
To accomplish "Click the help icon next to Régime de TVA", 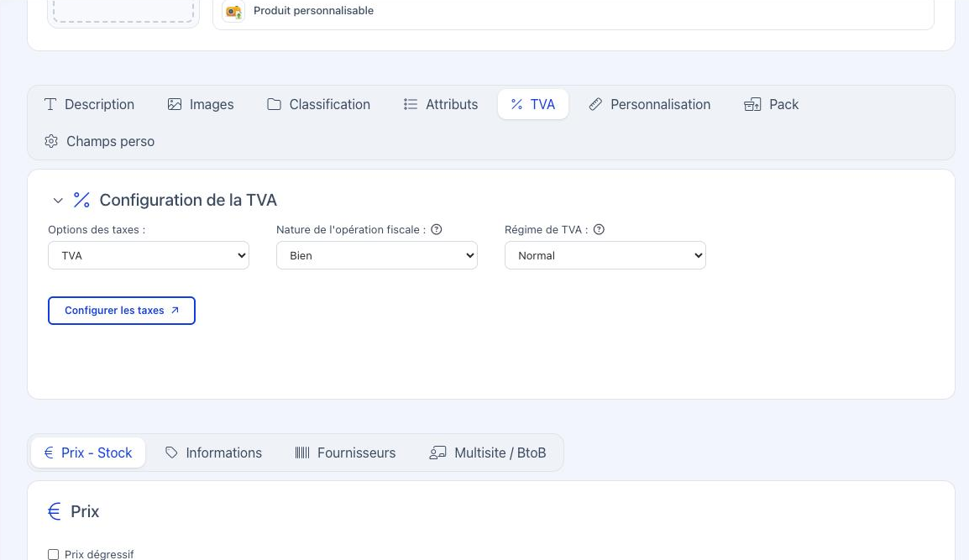I will (599, 229).
